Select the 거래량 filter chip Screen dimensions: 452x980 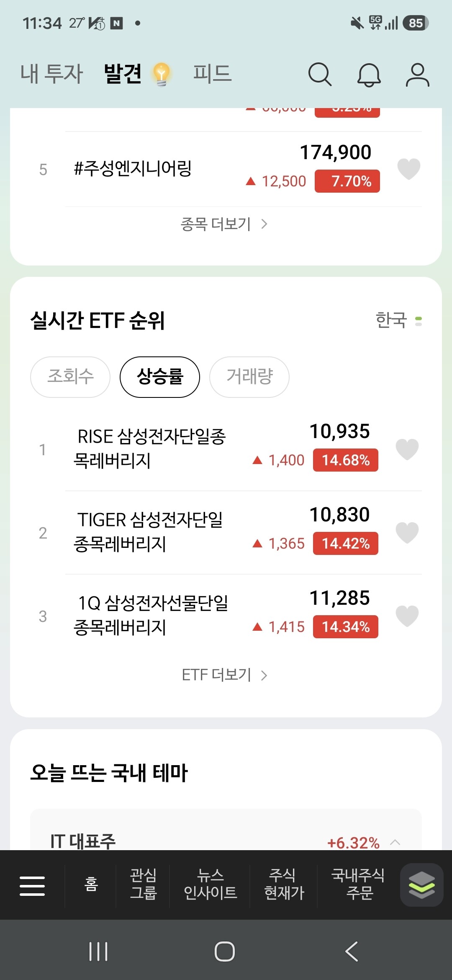(x=249, y=377)
